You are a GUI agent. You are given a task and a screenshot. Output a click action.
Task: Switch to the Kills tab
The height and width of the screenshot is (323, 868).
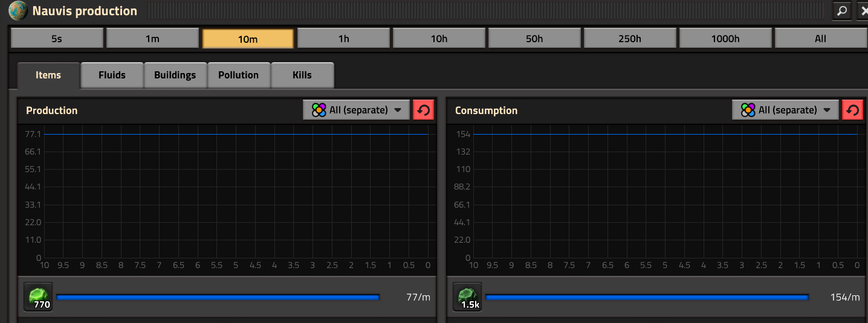(302, 75)
